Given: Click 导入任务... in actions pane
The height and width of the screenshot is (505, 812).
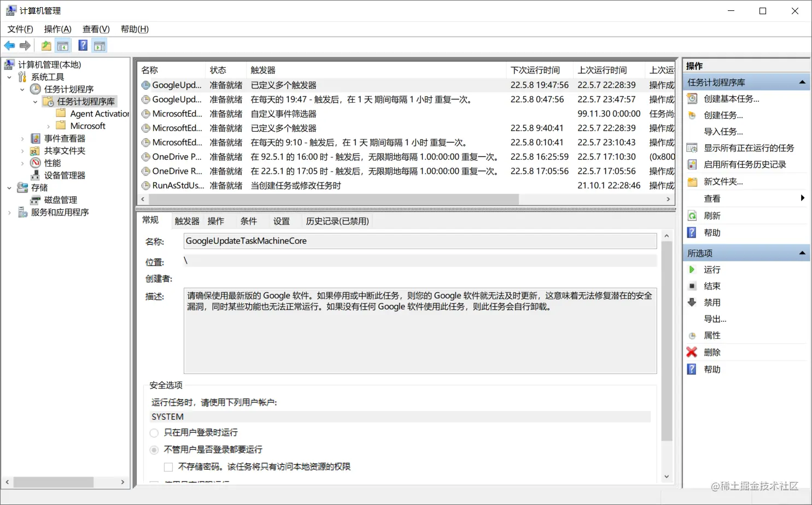Looking at the screenshot, I should point(723,132).
